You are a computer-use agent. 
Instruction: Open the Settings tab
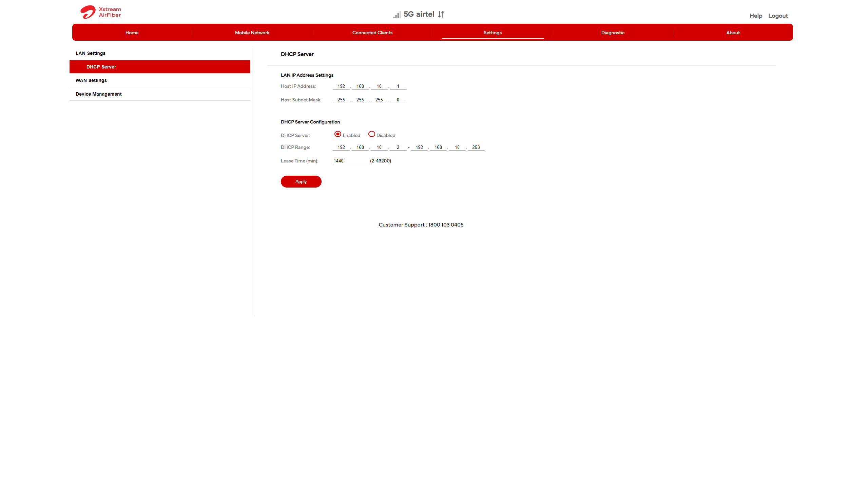[493, 33]
